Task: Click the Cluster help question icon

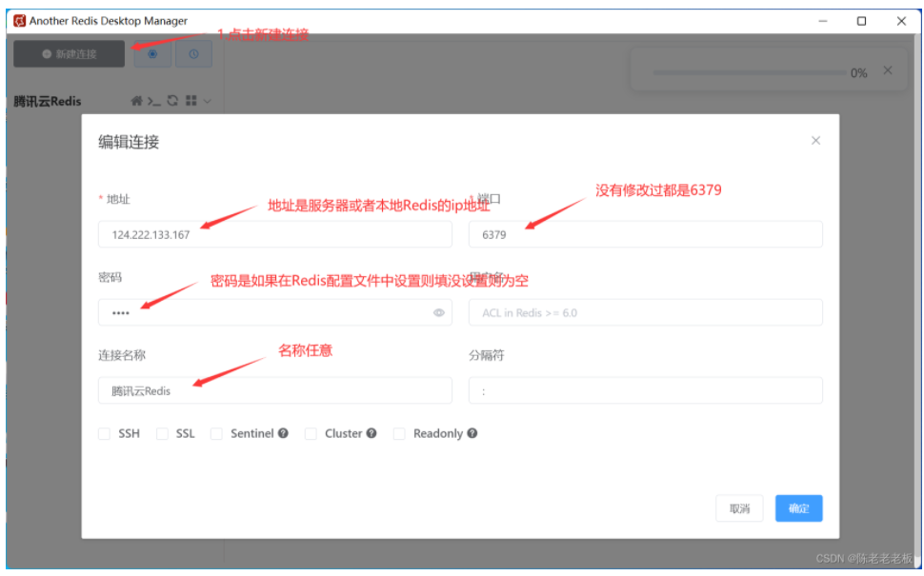Action: [x=372, y=433]
